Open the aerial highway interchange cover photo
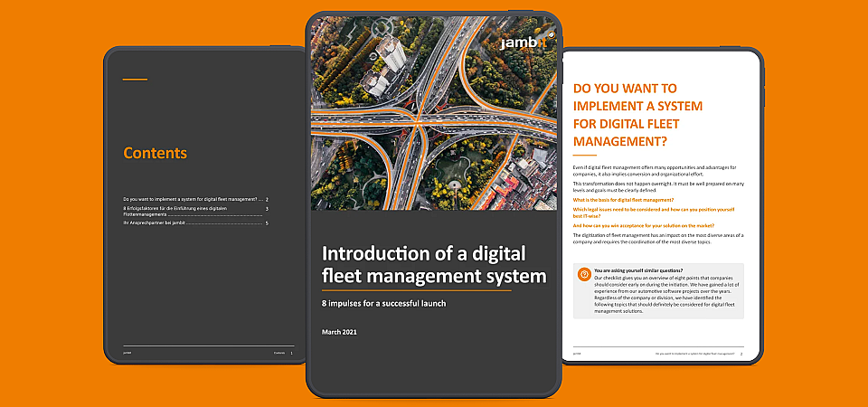This screenshot has width=868, height=407. coord(433,113)
